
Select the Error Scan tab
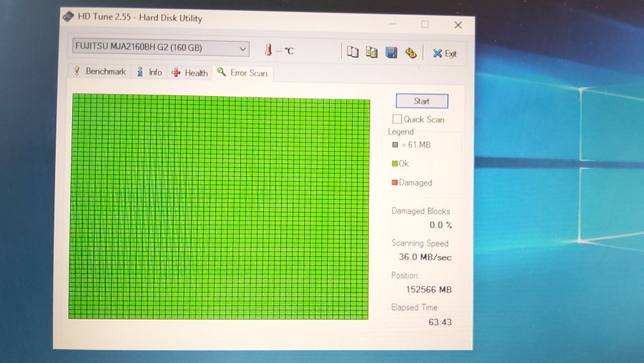point(242,73)
